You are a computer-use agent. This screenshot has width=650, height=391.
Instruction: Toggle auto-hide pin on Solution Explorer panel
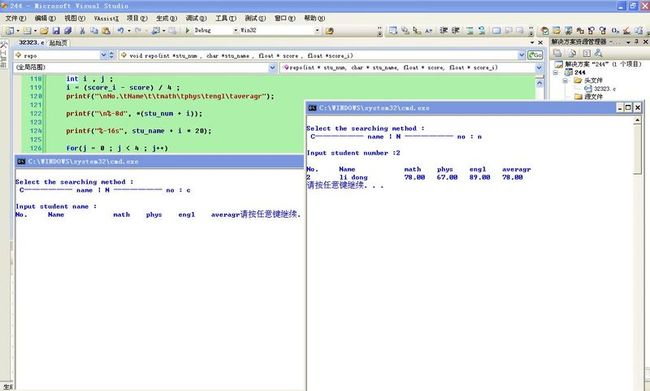point(637,42)
